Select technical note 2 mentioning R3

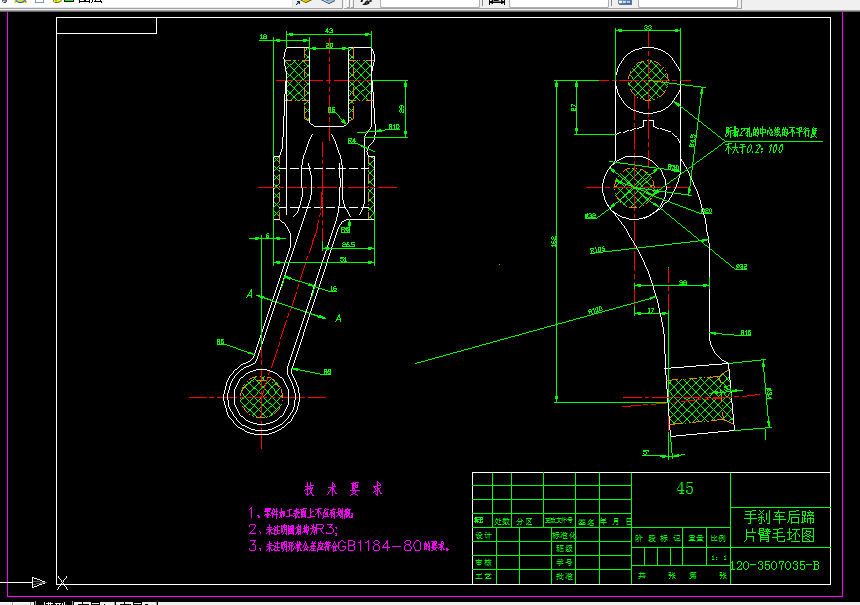(293, 529)
